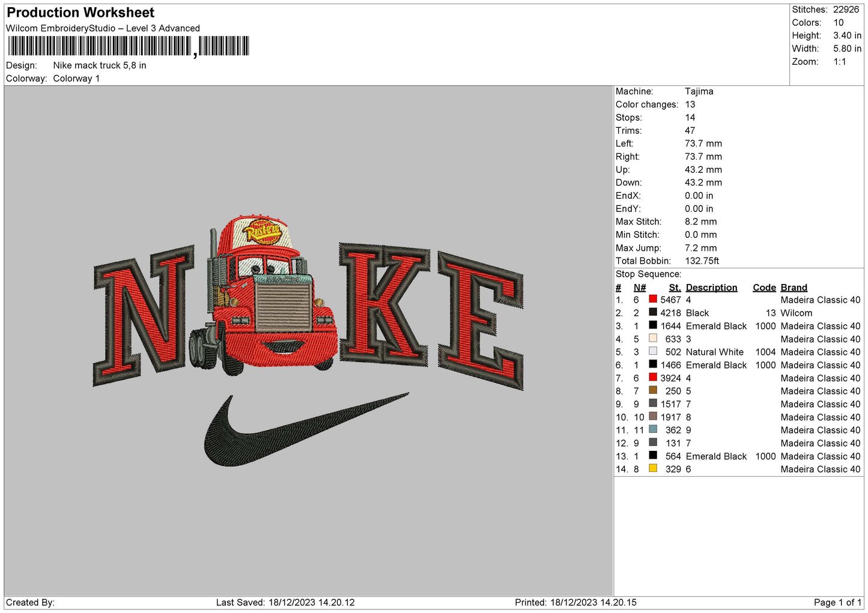
Task: Click the Natural White description in stop 5
Action: tap(715, 352)
